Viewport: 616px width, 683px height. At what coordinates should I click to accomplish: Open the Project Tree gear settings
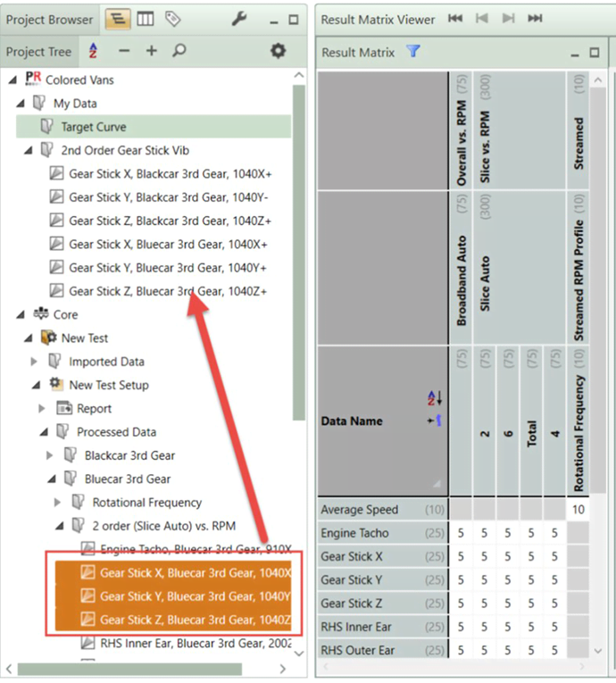tap(278, 52)
